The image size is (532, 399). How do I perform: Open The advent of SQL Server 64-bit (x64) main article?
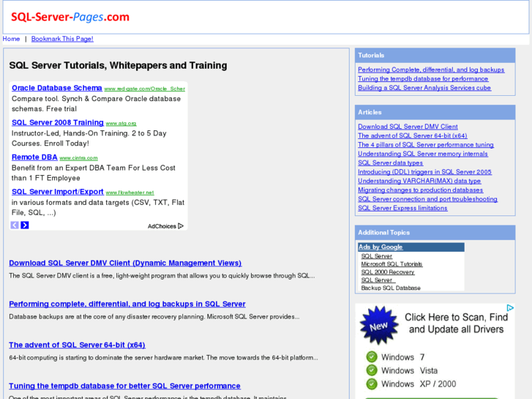pos(77,345)
